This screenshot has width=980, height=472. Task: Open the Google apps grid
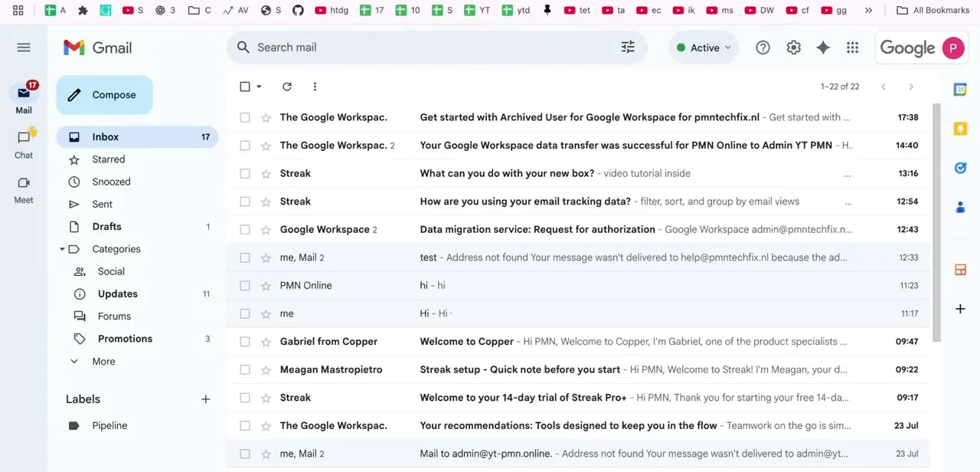(852, 48)
